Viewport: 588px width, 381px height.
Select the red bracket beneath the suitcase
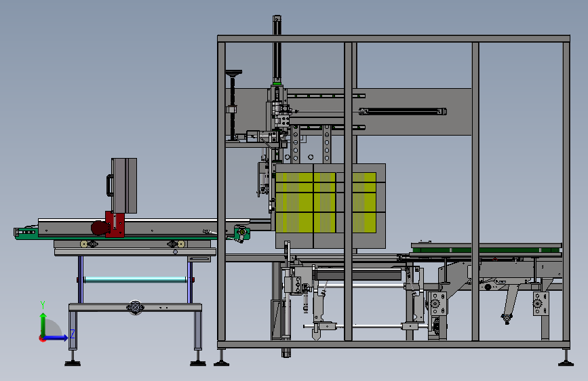115,224
